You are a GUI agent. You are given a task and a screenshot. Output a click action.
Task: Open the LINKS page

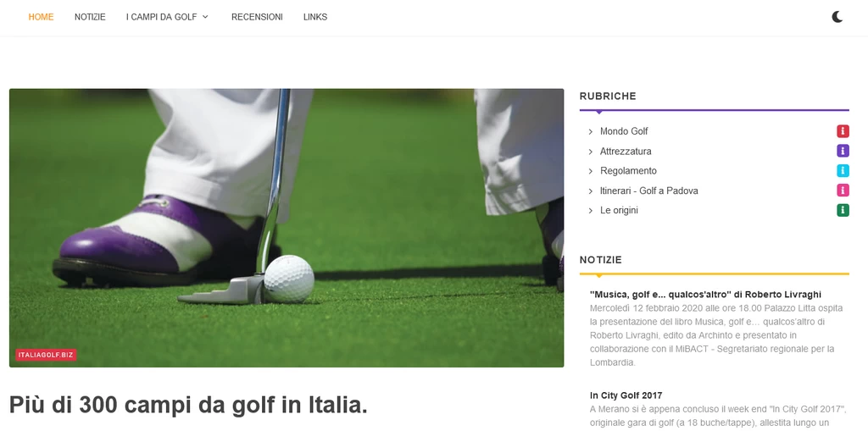point(315,17)
